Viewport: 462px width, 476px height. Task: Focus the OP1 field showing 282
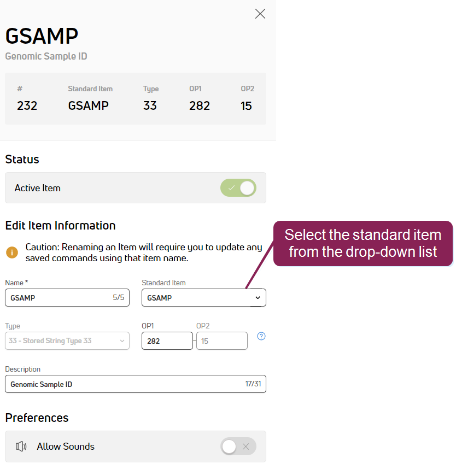click(167, 341)
